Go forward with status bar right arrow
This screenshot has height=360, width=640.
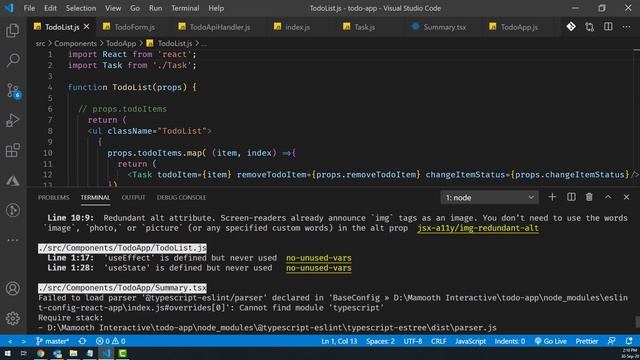(x=24, y=341)
